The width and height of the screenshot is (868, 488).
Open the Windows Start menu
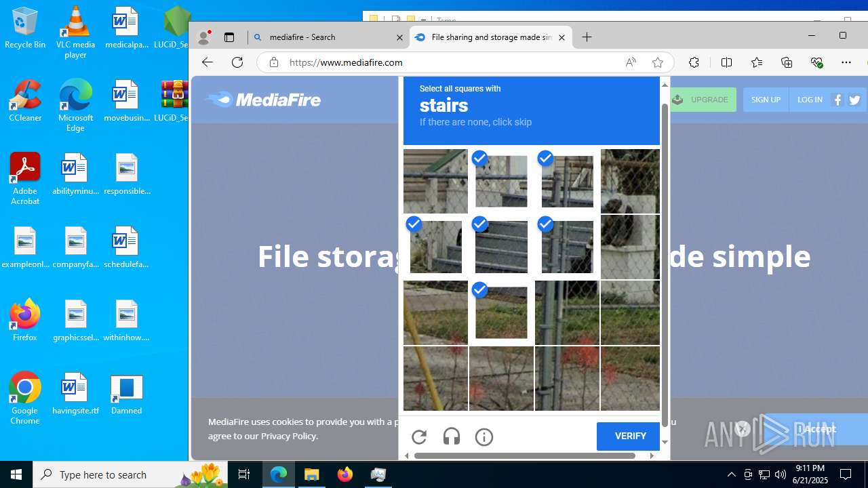(16, 474)
